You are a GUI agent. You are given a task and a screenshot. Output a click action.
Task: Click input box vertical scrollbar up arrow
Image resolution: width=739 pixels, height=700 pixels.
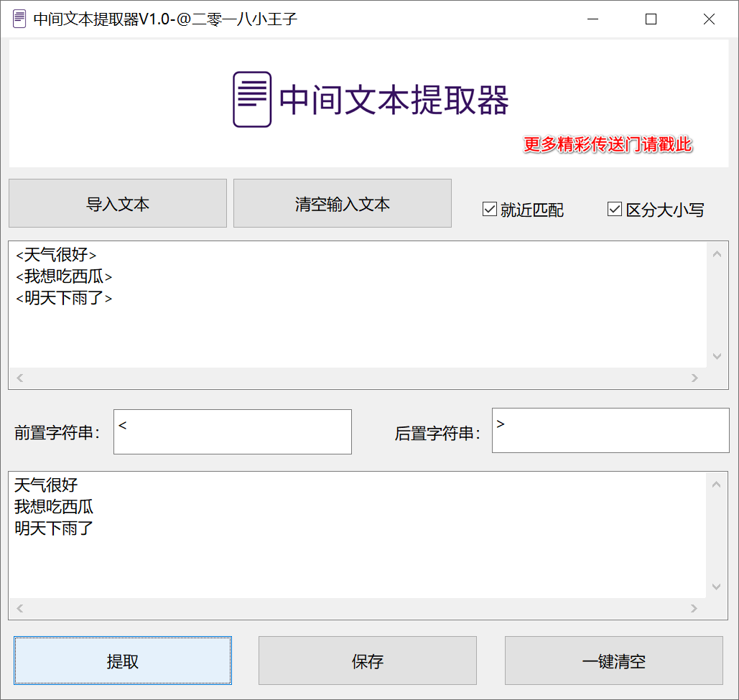tap(717, 254)
